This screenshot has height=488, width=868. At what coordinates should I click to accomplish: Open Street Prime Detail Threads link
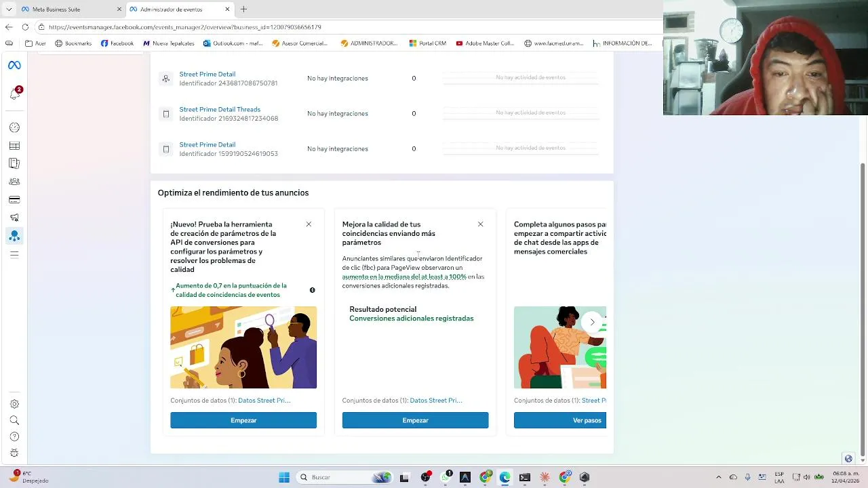[x=220, y=110]
